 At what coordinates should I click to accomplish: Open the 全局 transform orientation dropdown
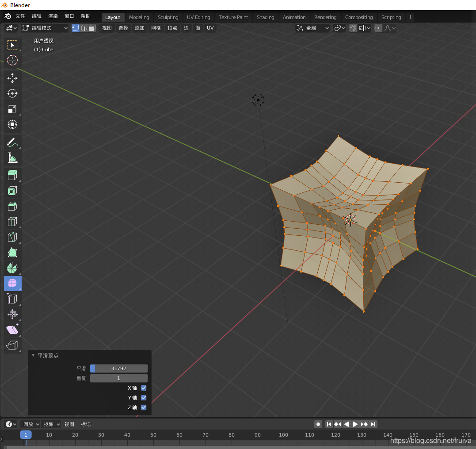(x=312, y=28)
